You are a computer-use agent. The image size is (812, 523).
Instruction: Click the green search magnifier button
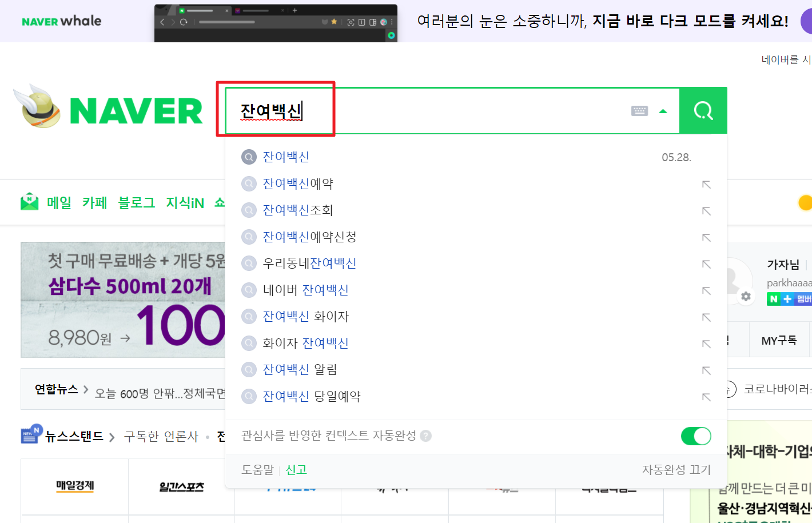click(703, 110)
